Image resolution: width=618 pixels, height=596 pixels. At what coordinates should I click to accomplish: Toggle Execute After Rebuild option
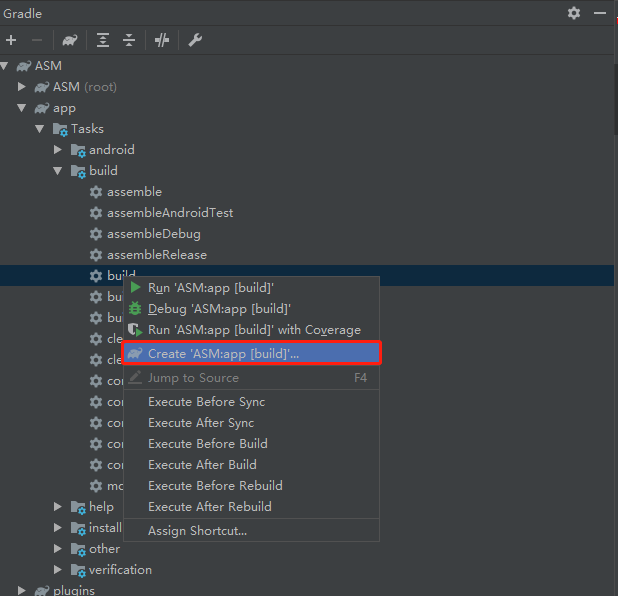pyautogui.click(x=251, y=507)
